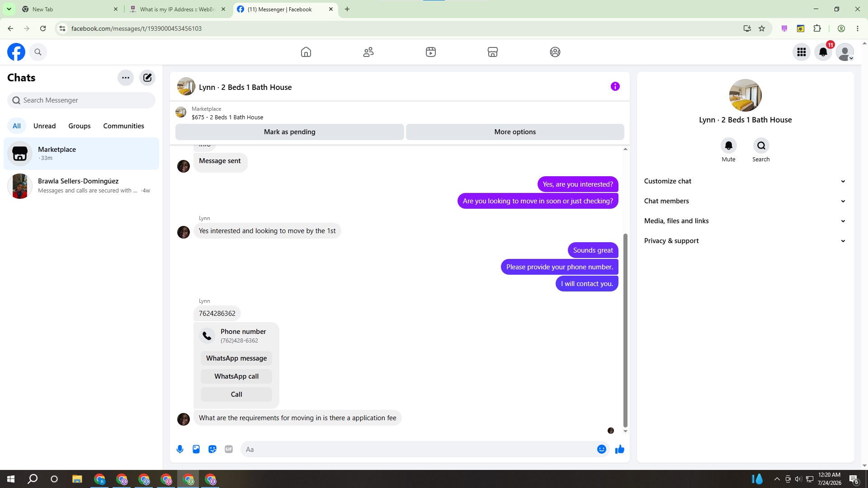Click the Call button under phone number
Image resolution: width=868 pixels, height=488 pixels.
[236, 394]
